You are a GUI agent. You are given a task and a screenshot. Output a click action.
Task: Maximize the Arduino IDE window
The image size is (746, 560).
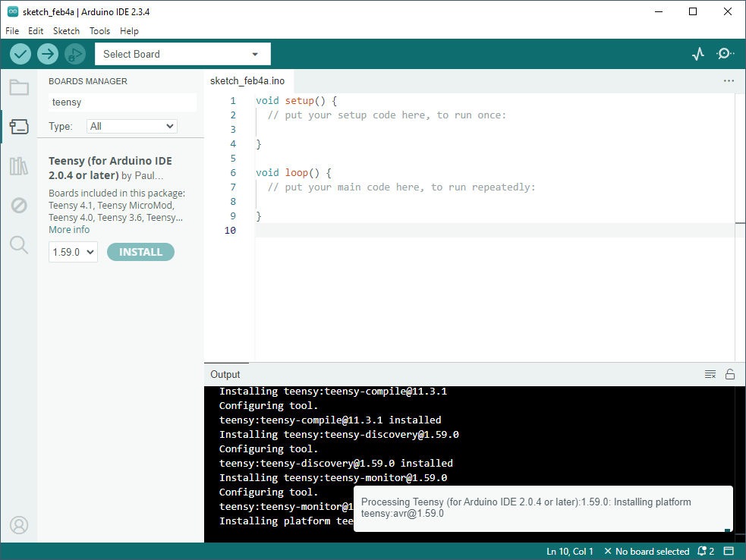pyautogui.click(x=693, y=12)
